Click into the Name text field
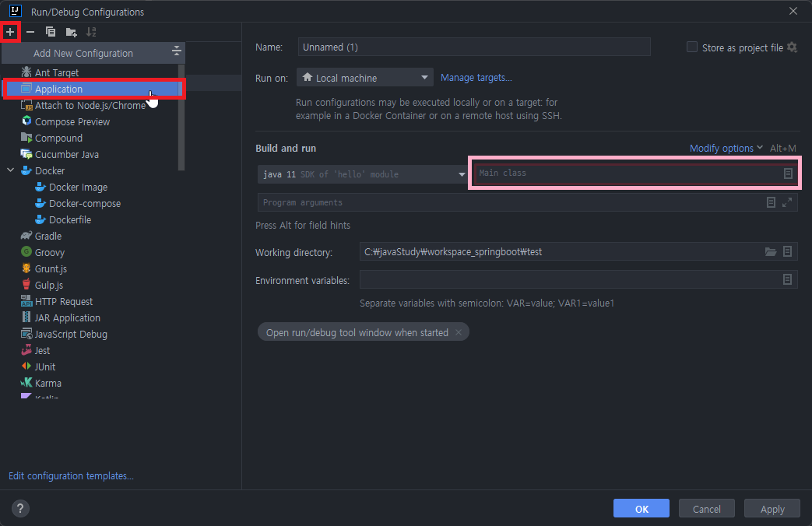812x526 pixels. [x=474, y=47]
